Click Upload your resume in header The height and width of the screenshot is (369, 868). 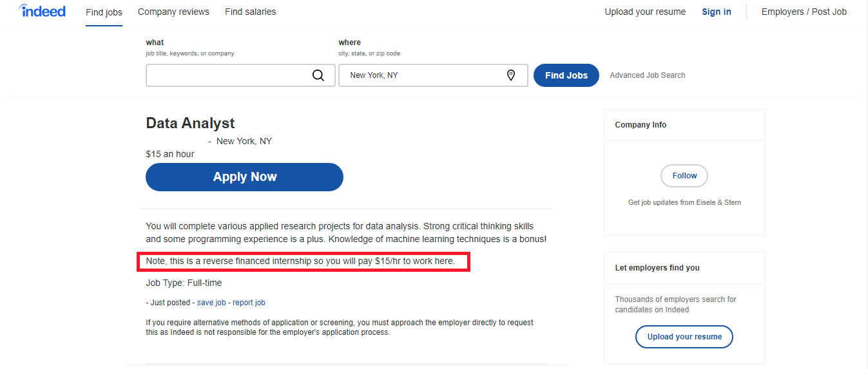pos(645,12)
